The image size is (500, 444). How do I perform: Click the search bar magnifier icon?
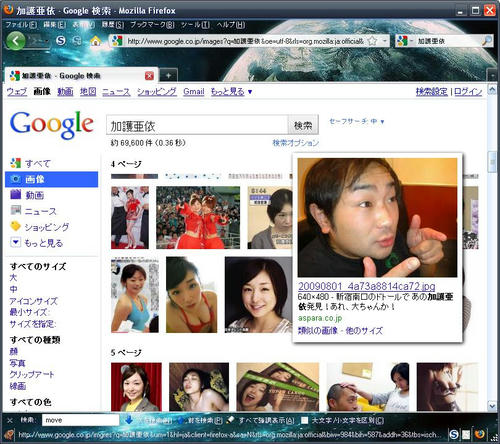[487, 41]
